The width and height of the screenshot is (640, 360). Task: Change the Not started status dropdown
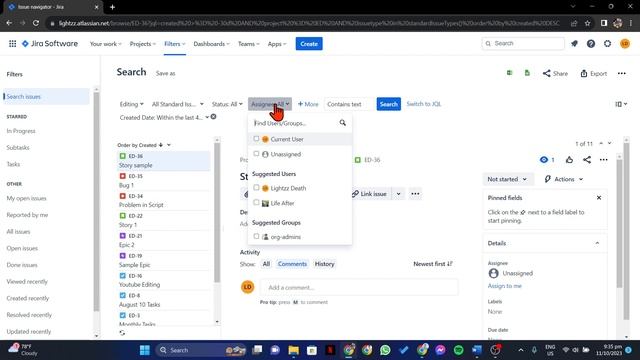pos(507,179)
